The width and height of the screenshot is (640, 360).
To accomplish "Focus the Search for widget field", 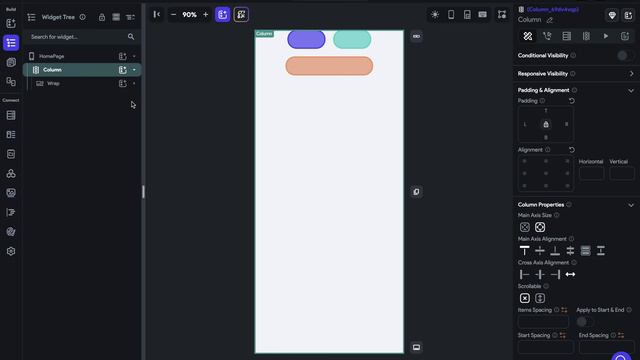I will coord(82,37).
